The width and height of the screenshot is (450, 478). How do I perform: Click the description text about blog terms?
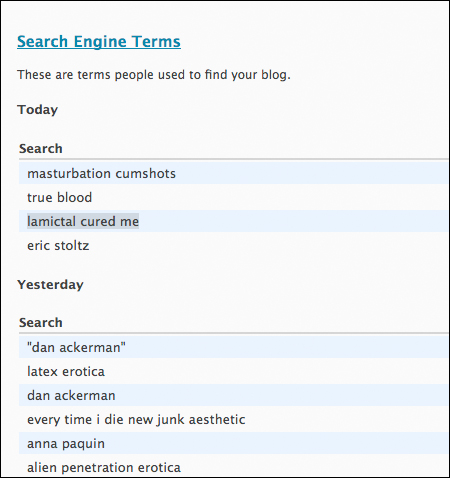(154, 75)
